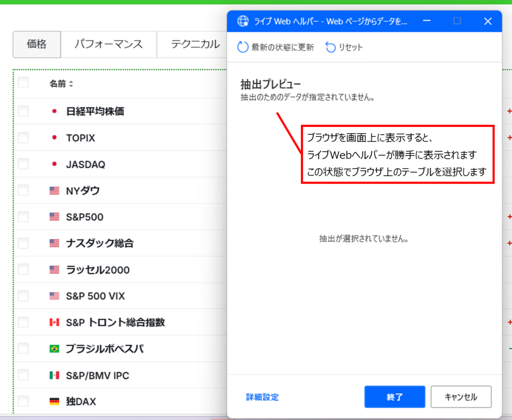Click the ライブ Web ヘルパー window title text
512x420 pixels.
click(330, 21)
